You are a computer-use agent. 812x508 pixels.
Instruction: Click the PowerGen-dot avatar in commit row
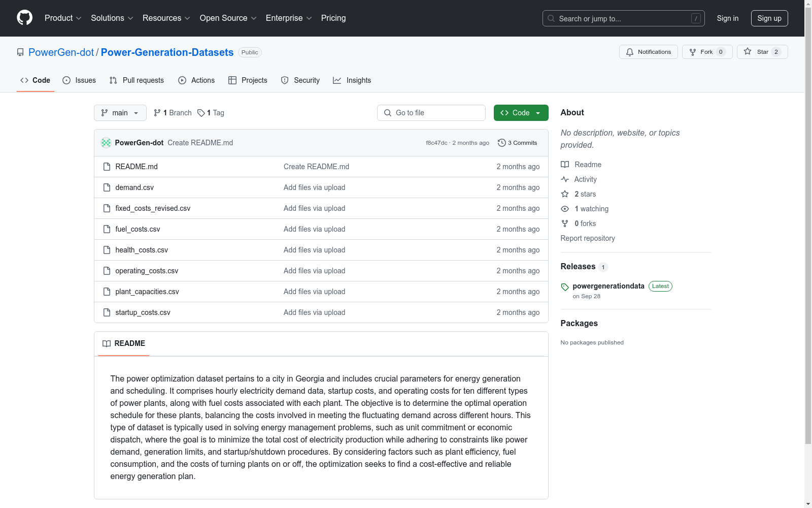coord(106,143)
